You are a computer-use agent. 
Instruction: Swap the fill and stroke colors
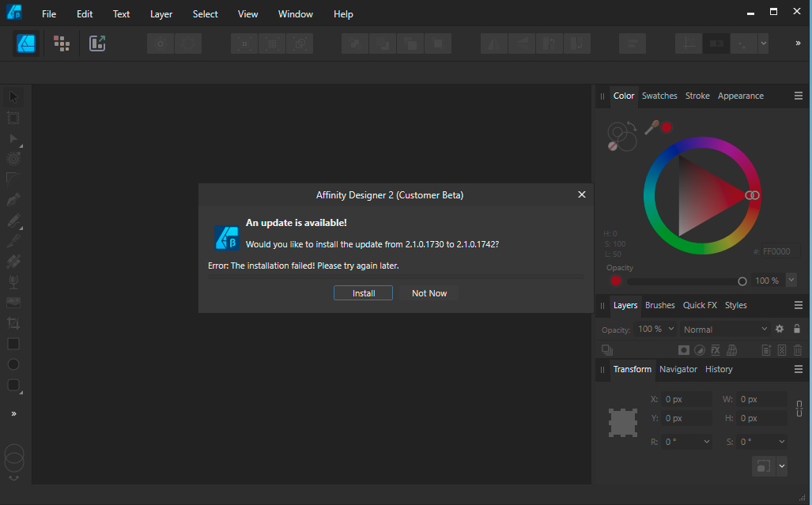tap(631, 126)
